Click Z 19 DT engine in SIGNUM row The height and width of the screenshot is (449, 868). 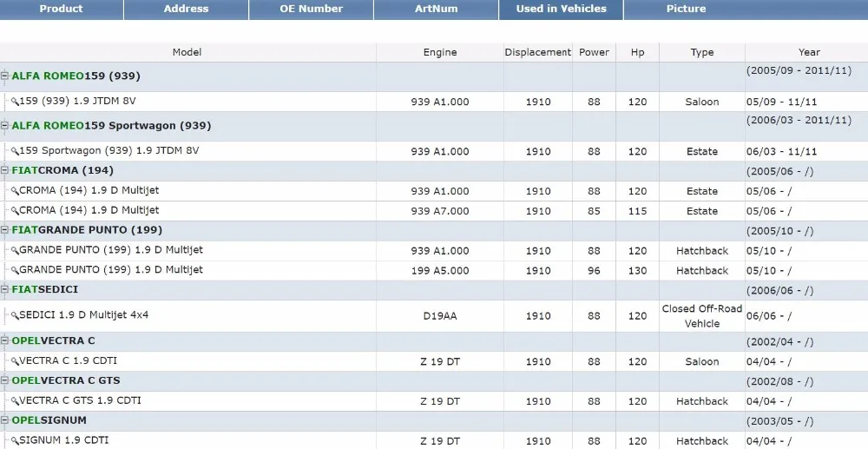click(440, 441)
